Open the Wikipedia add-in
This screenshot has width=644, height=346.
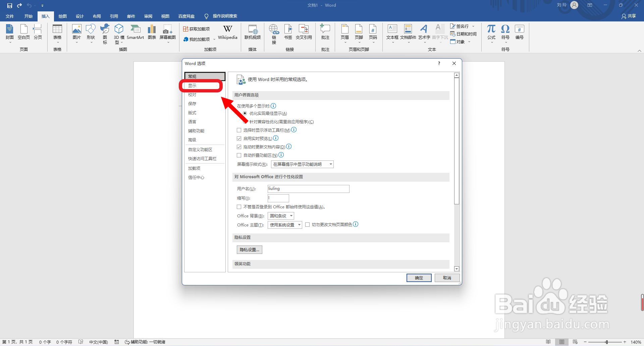228,32
